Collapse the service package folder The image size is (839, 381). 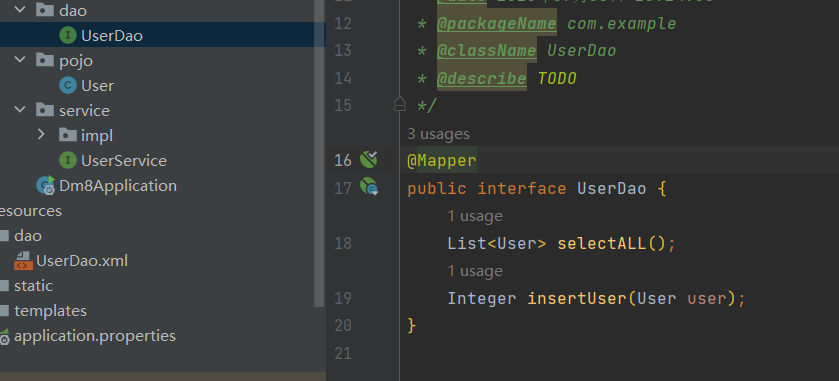click(20, 110)
